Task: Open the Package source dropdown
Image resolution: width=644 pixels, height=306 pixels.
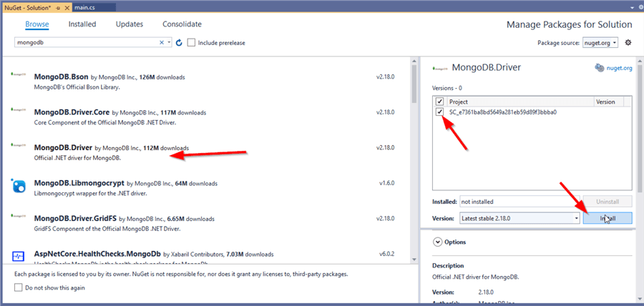Action: coord(600,43)
